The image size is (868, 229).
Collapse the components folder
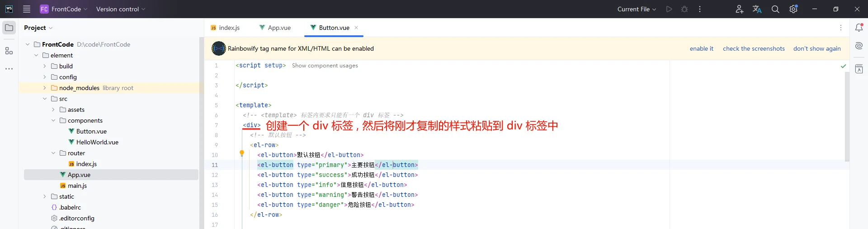point(53,120)
